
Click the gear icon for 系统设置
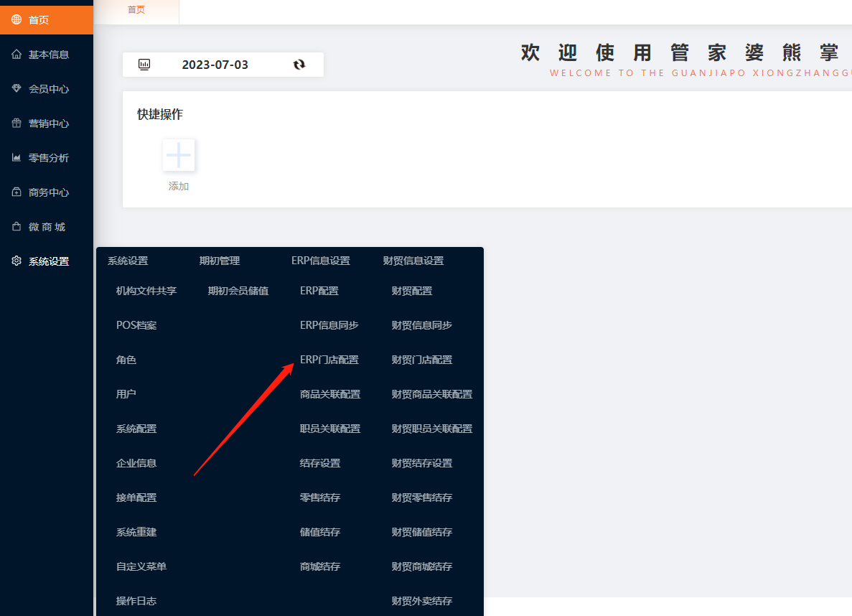click(x=17, y=261)
